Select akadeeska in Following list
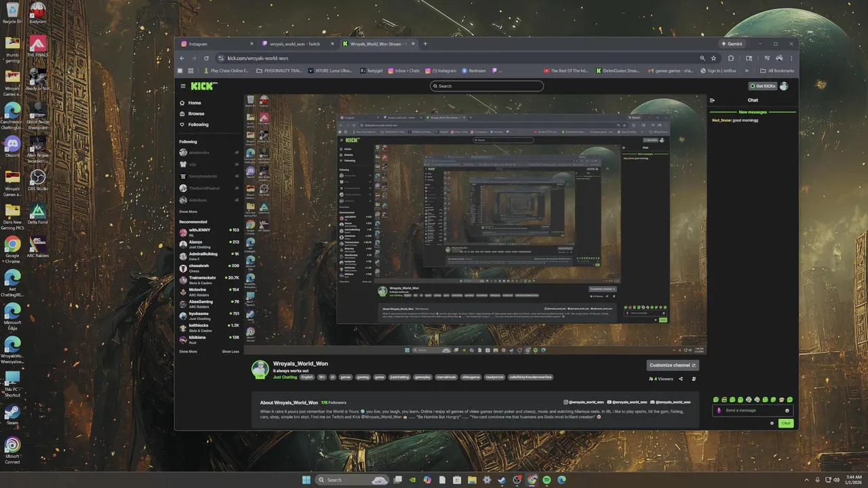The image size is (868, 488). [209, 152]
